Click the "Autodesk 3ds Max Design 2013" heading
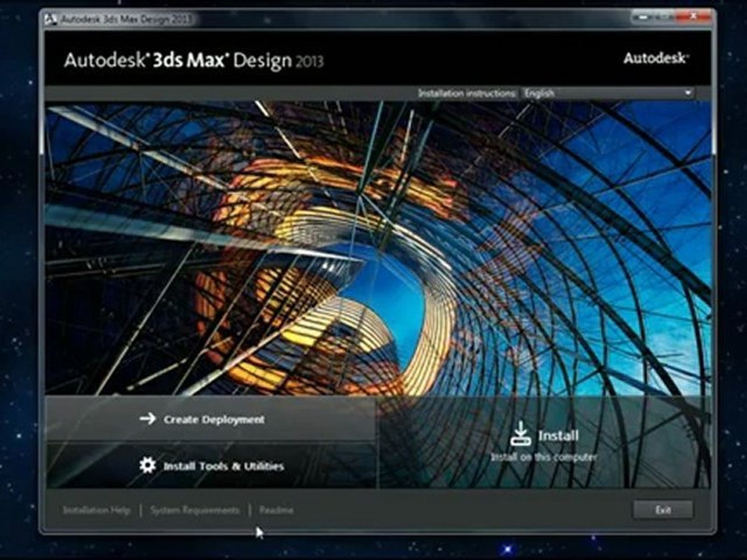Image resolution: width=747 pixels, height=560 pixels. coord(193,60)
